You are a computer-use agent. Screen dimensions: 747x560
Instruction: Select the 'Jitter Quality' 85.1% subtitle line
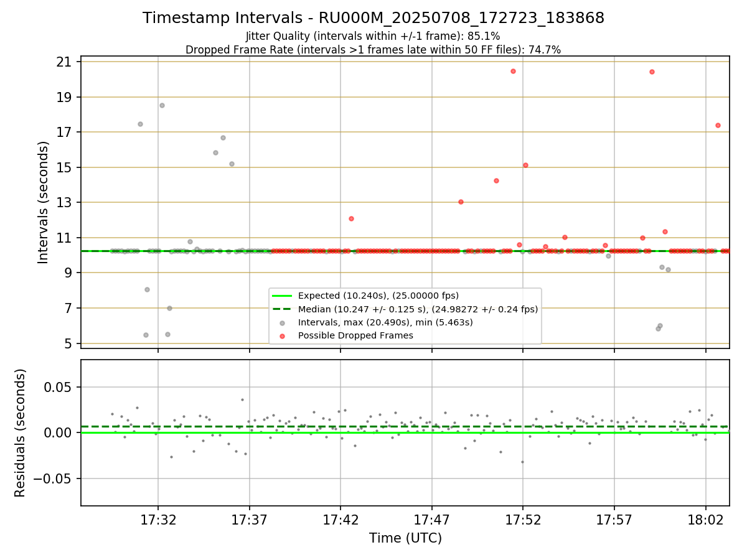[374, 36]
